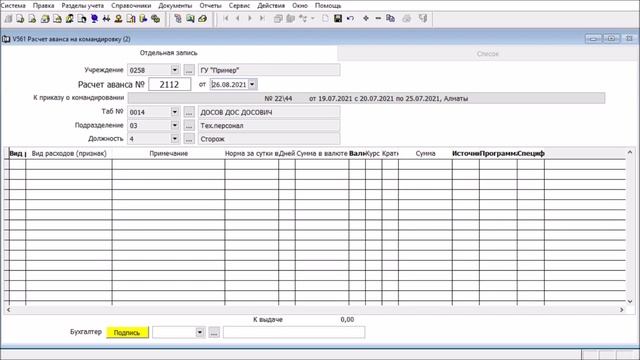Click the ГУ "Пример" institution name

click(269, 70)
